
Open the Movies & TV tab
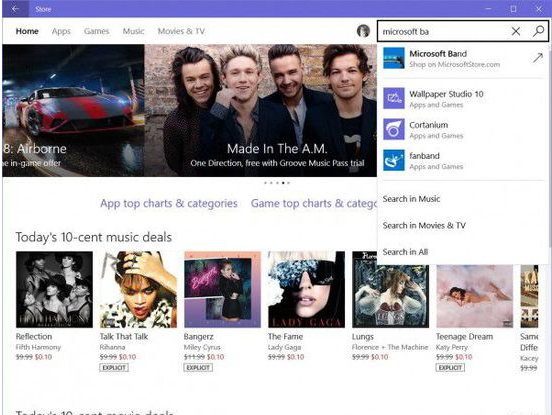[x=181, y=31]
